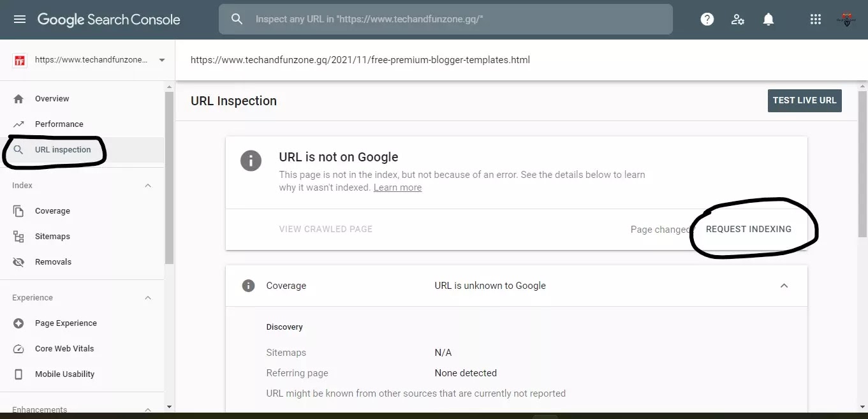Click the info icon beside Coverage
This screenshot has height=419, width=868.
[x=248, y=286]
